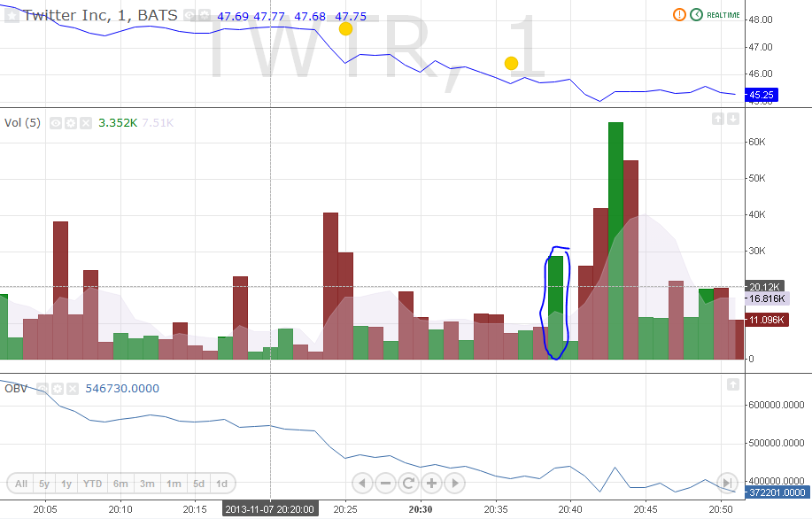The height and width of the screenshot is (519, 812).
Task: Click the 600000.0000 OBV axis label
Action: pyautogui.click(x=777, y=405)
